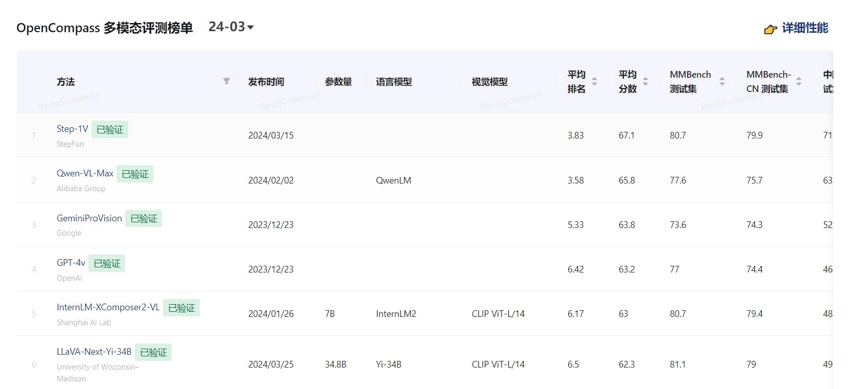Viewport: 868px width, 389px height.
Task: Open the InternLM-XComposer2-VL model entry
Action: coord(108,307)
